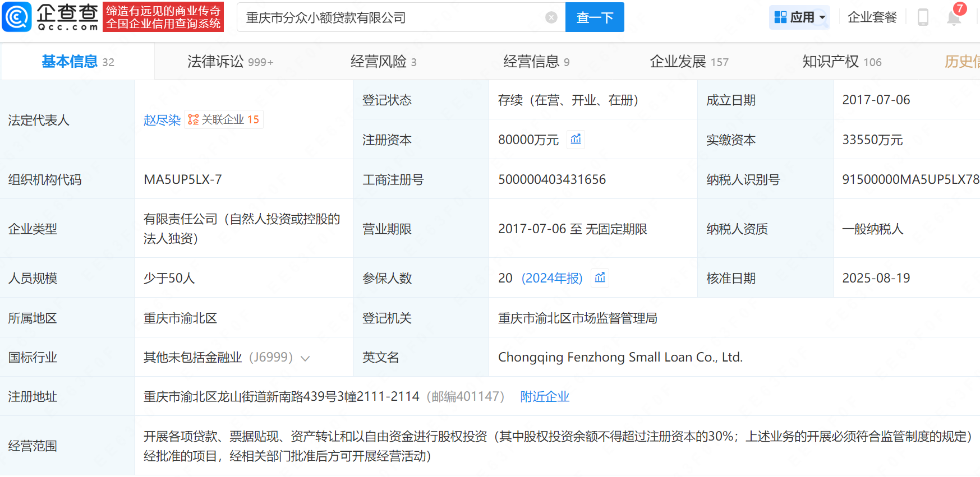Screen dimensions: 980x477
Task: Open the registered capital chart icon
Action: click(x=576, y=139)
